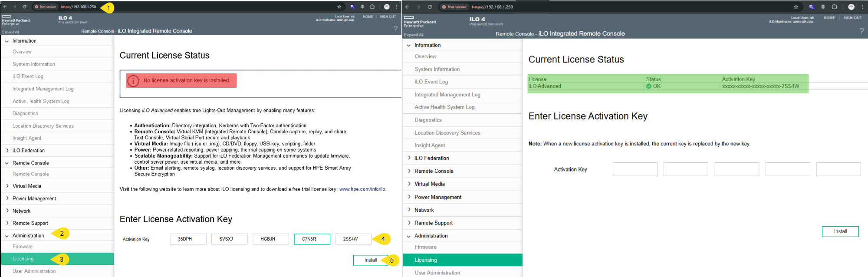Click activation key xxxxx-xxxxx-xxxxx-xxxxx-2SS4W
This screenshot has height=277, width=868.
760,86
